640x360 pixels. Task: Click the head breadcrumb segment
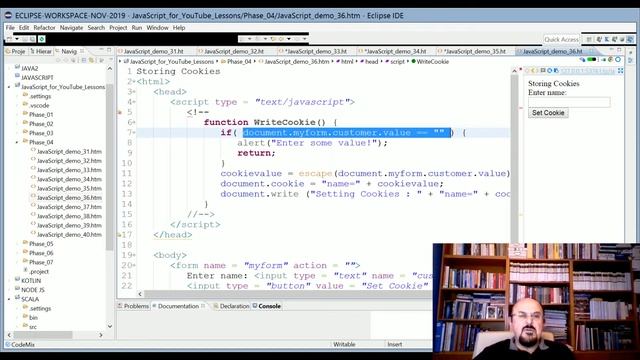click(x=371, y=62)
